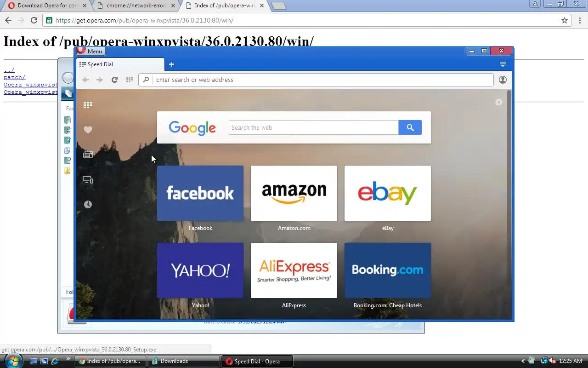Show hidden tray icons arrow
The width and height of the screenshot is (588, 368).
(x=523, y=361)
